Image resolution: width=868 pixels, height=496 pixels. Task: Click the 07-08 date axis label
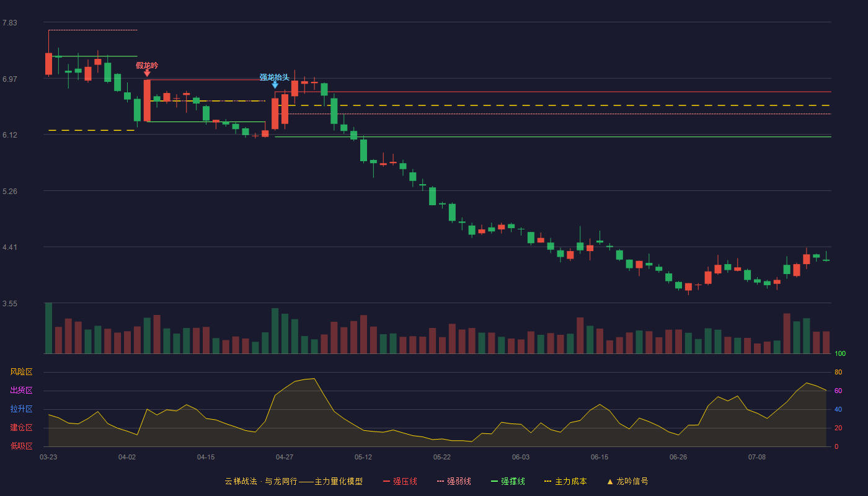point(757,457)
